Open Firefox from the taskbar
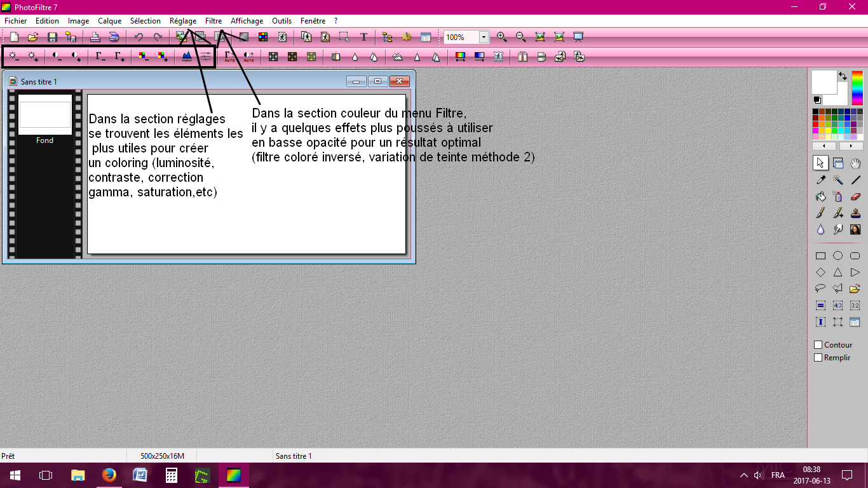This screenshot has height=488, width=868. pos(109,475)
